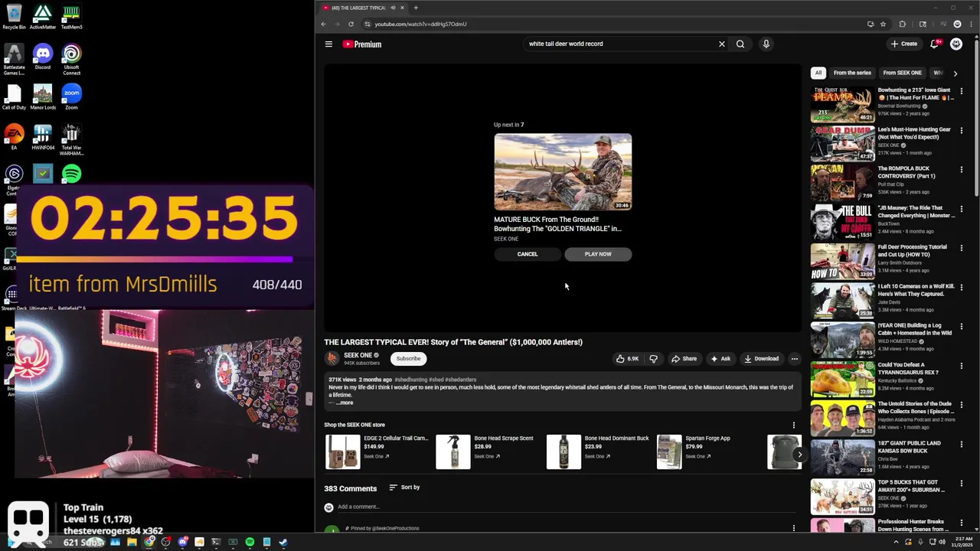Image resolution: width=980 pixels, height=551 pixels.
Task: Open the YouTube account avatar menu
Action: click(956, 44)
